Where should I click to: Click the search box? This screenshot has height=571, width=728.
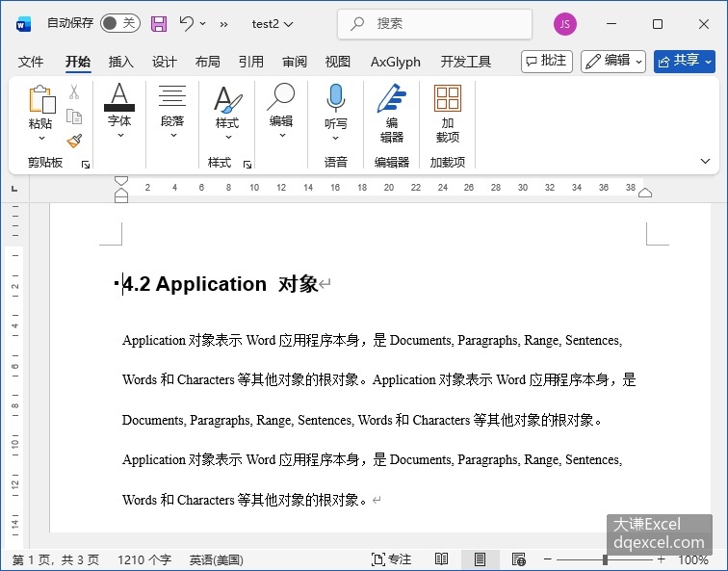pos(434,24)
